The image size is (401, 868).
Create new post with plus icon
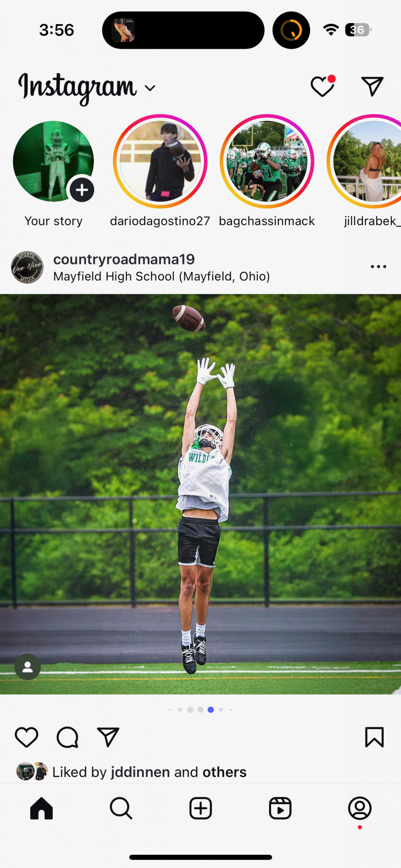pos(200,808)
